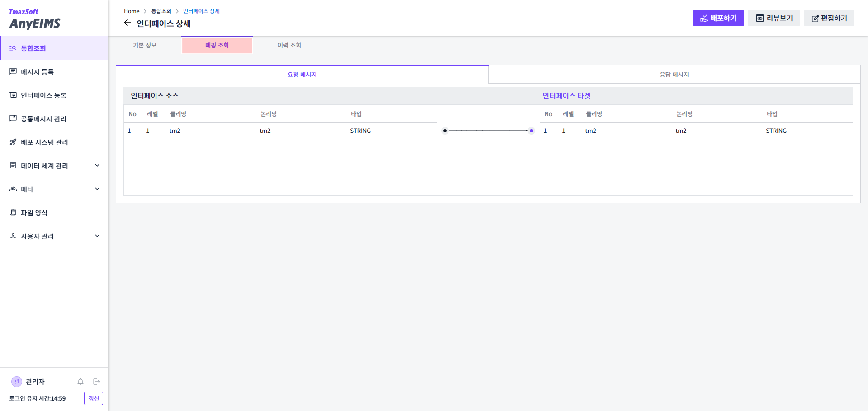This screenshot has height=411, width=868.
Task: Click the 리뷰보기 button
Action: [774, 18]
